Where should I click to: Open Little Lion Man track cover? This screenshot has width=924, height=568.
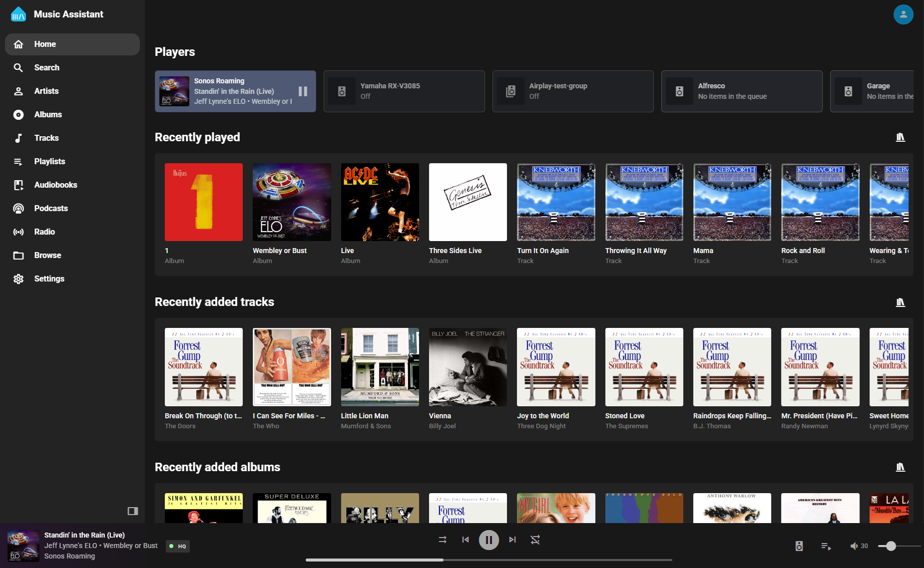tap(380, 367)
